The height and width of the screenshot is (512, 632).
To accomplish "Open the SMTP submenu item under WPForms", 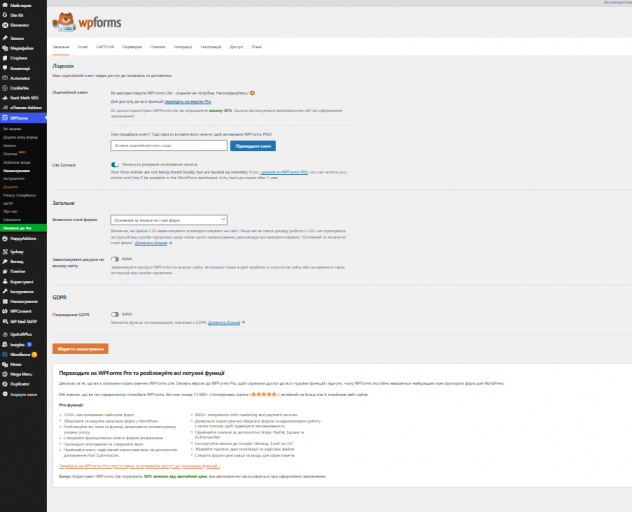I will click(x=8, y=204).
